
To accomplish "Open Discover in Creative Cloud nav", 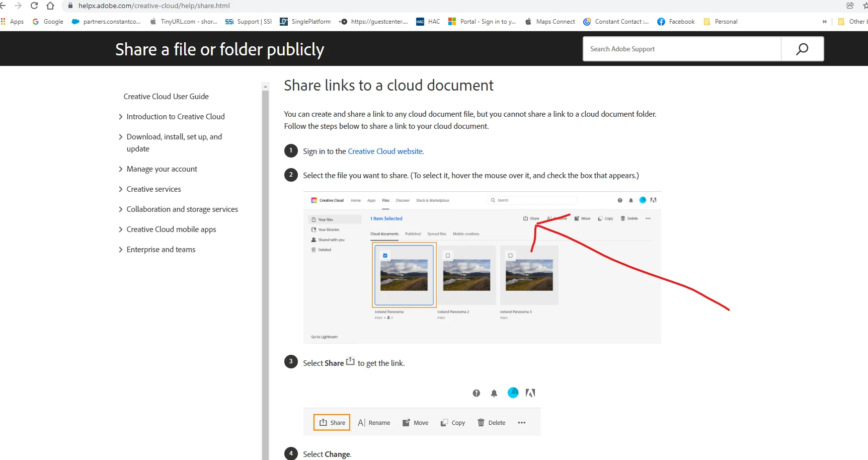I will (403, 200).
